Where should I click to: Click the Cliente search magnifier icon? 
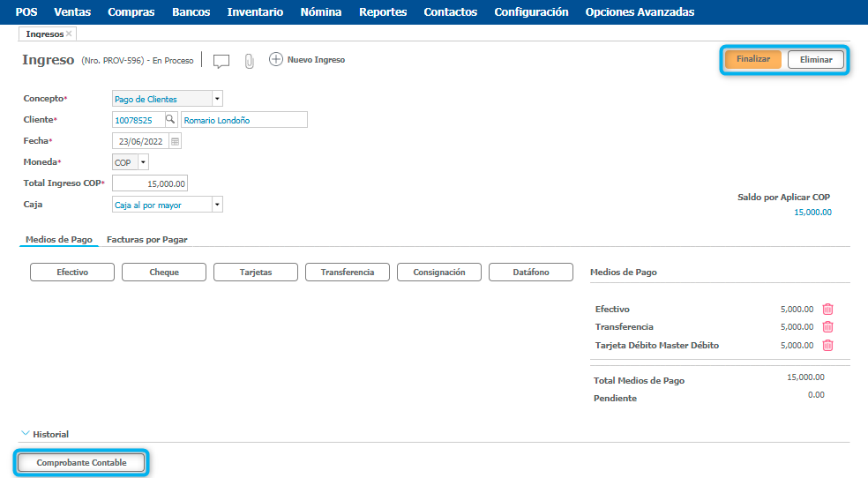(171, 120)
